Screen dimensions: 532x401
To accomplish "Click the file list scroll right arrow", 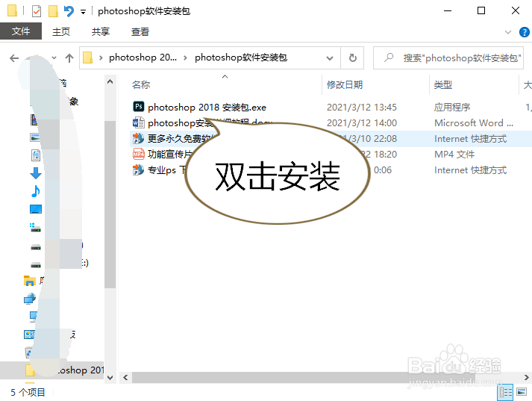I will [x=526, y=377].
